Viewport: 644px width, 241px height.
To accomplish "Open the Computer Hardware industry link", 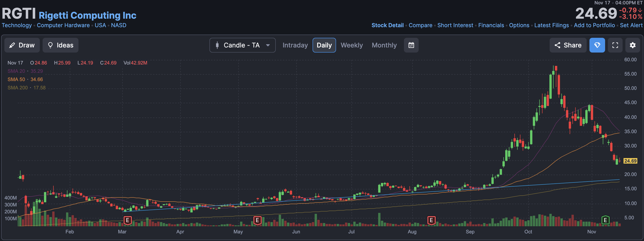I will click(63, 25).
